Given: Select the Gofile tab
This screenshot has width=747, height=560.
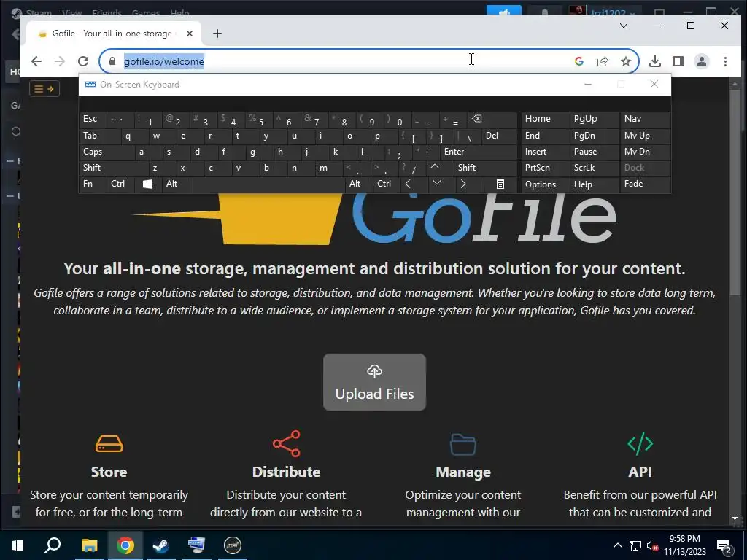Looking at the screenshot, I should 112,34.
